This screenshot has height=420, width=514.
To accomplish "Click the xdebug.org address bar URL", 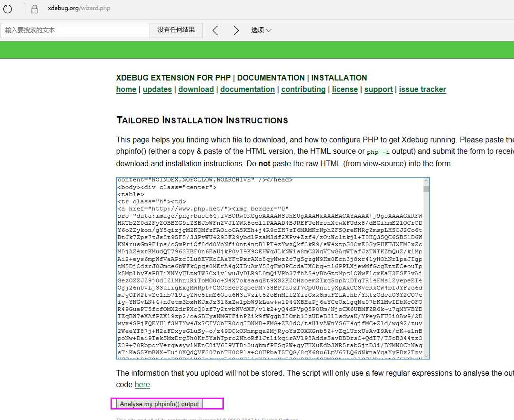I will coord(79,8).
